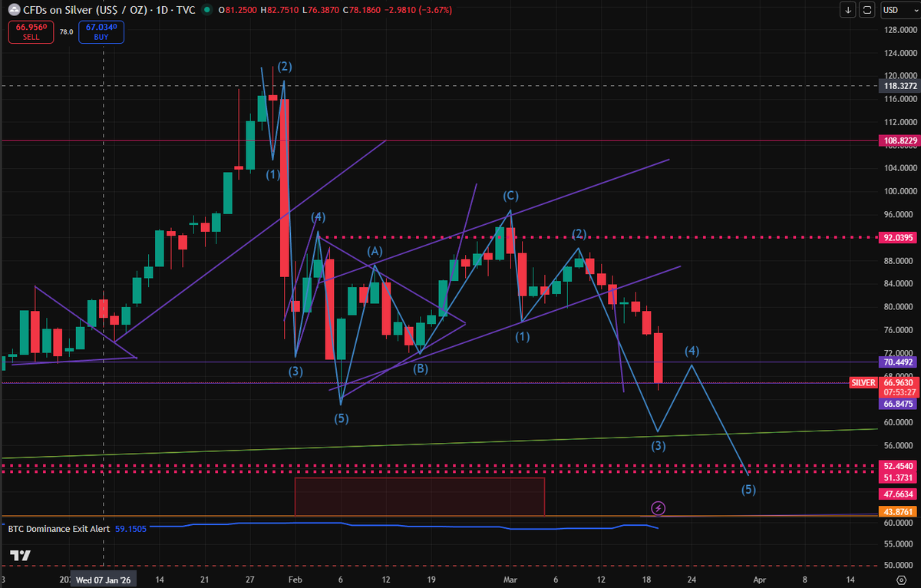Click the red SELL 66.956 button
The width and height of the screenshot is (921, 588).
[30, 31]
